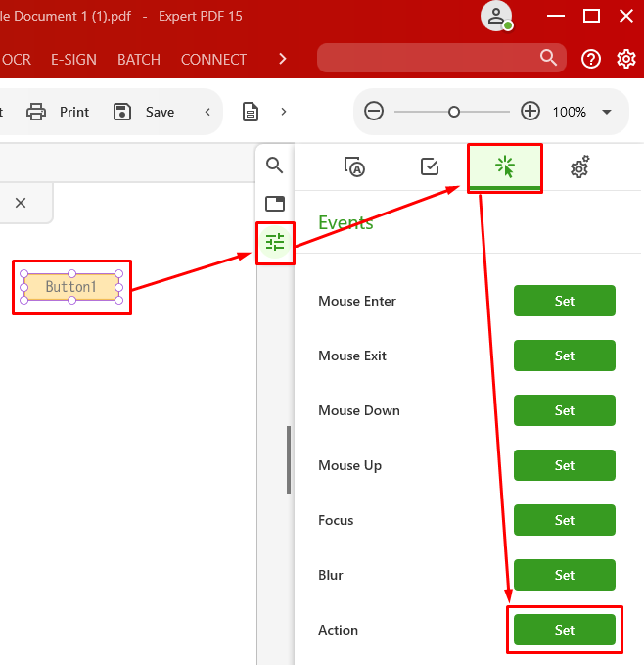The width and height of the screenshot is (644, 665).
Task: Click the Print label
Action: click(74, 112)
